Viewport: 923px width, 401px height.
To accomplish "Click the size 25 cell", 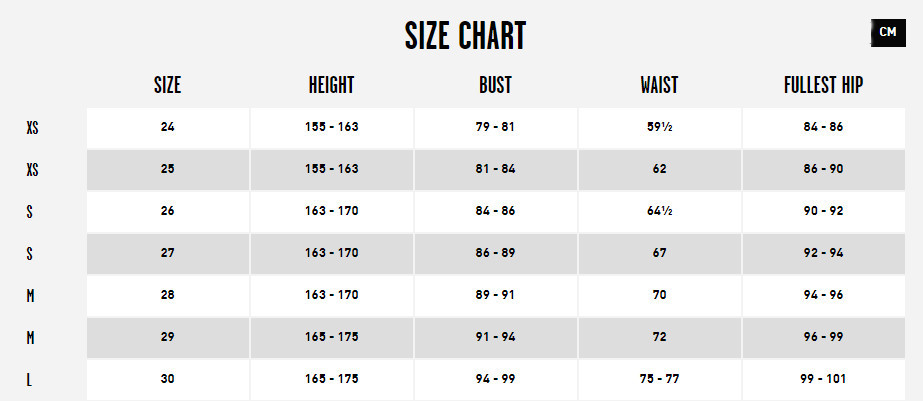I will tap(167, 169).
